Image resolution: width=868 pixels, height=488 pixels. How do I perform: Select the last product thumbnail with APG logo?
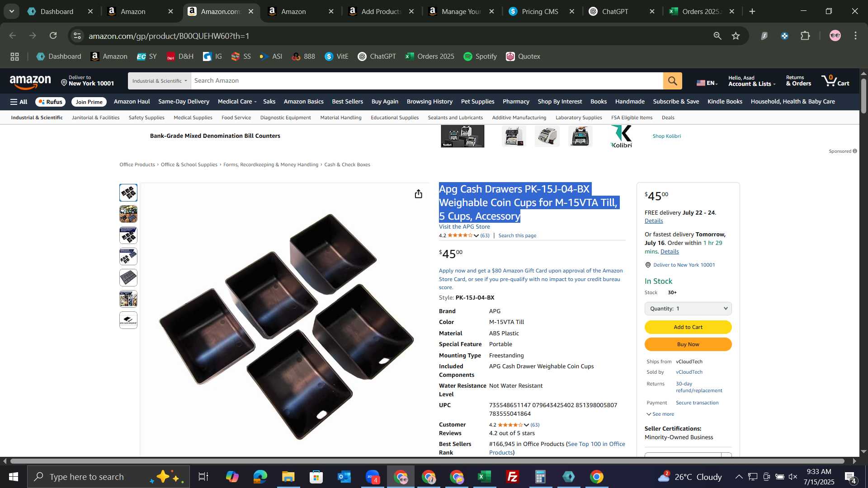pyautogui.click(x=128, y=320)
